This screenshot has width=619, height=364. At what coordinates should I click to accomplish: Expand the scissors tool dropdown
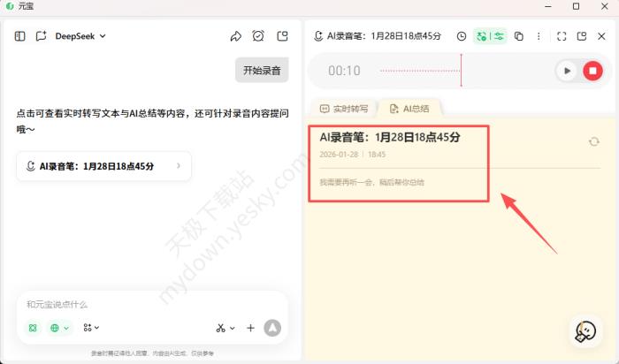(225, 328)
